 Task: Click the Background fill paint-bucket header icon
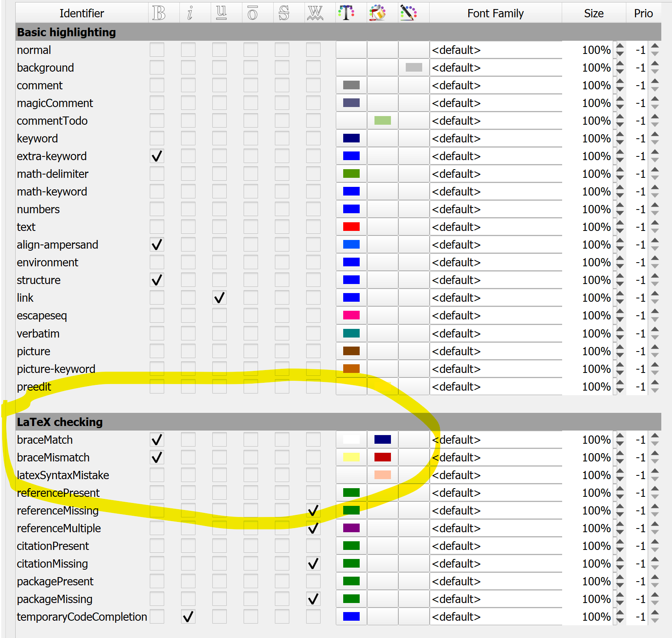click(377, 13)
